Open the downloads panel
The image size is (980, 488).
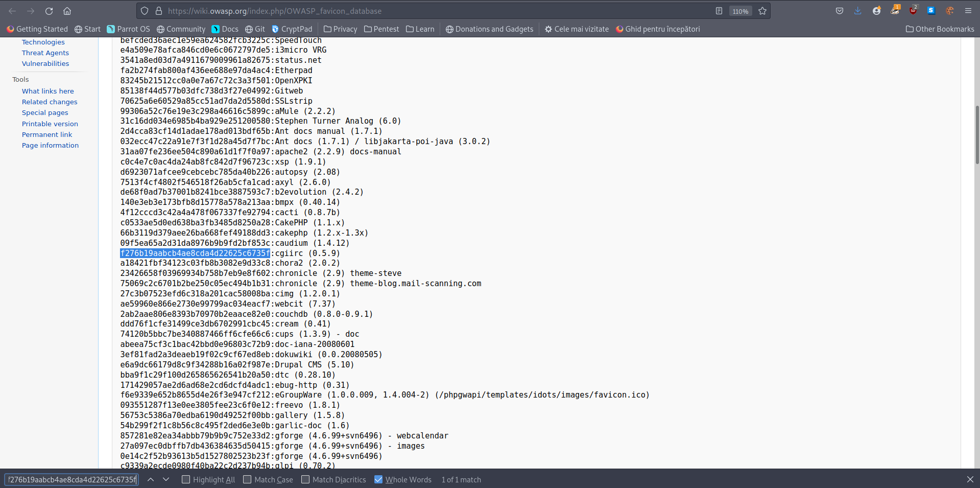point(857,11)
